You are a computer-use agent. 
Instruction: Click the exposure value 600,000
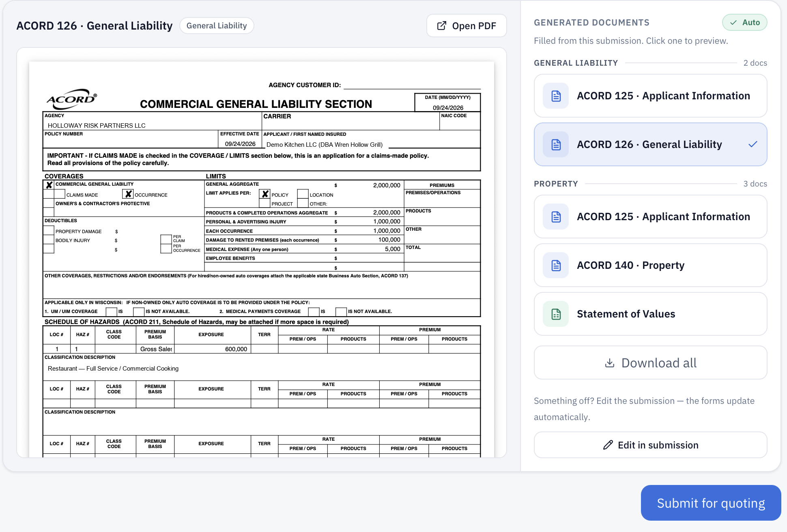(236, 349)
